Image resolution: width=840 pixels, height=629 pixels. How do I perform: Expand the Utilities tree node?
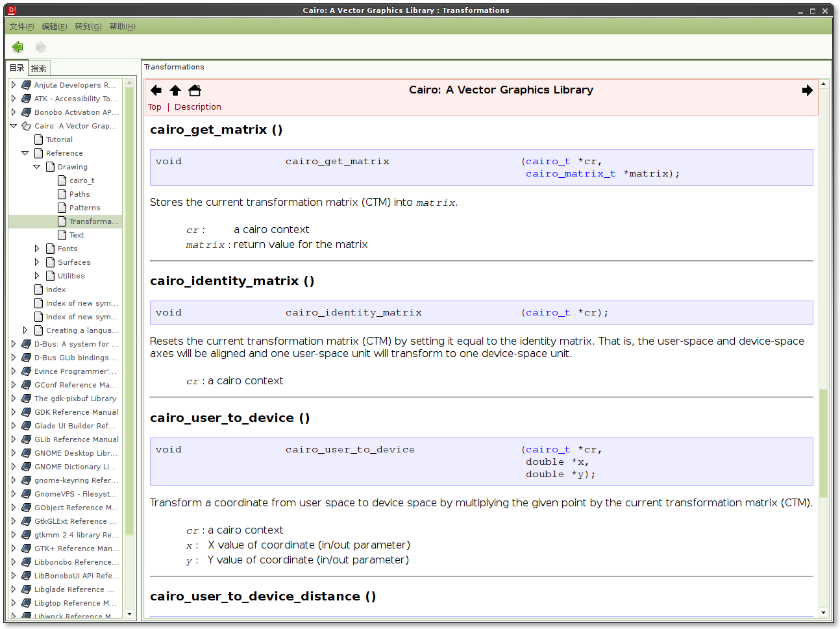click(37, 276)
